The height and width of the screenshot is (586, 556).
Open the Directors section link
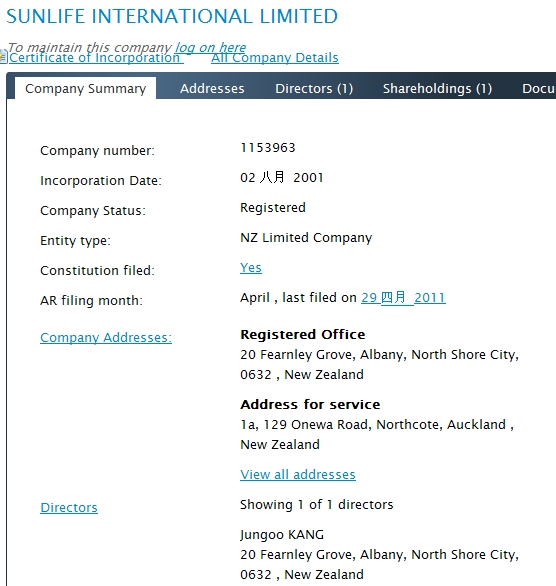(x=69, y=508)
